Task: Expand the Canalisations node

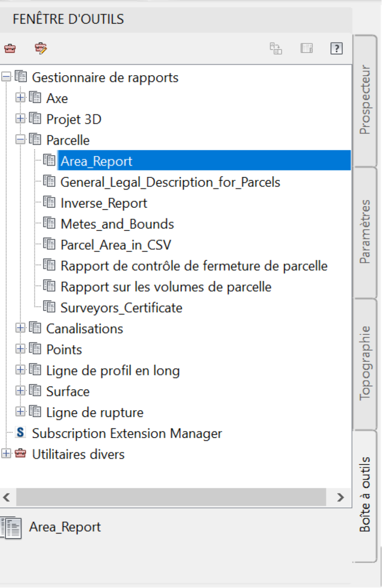Action: [x=20, y=328]
